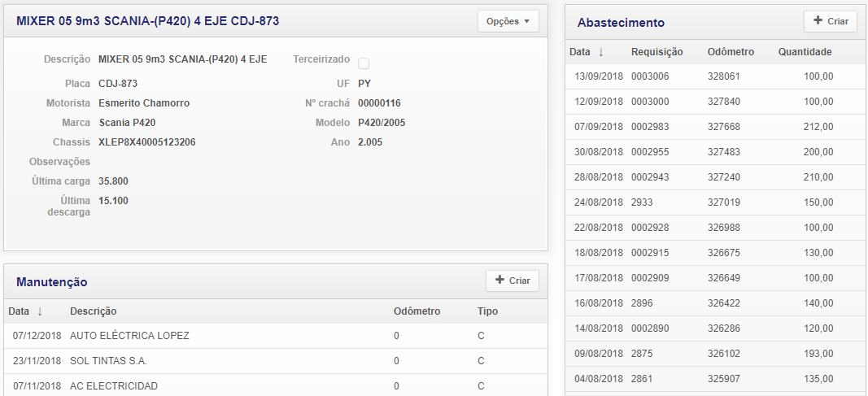868x396 pixels.
Task: Sort Abastecimento by Requisição column
Action: click(x=656, y=52)
